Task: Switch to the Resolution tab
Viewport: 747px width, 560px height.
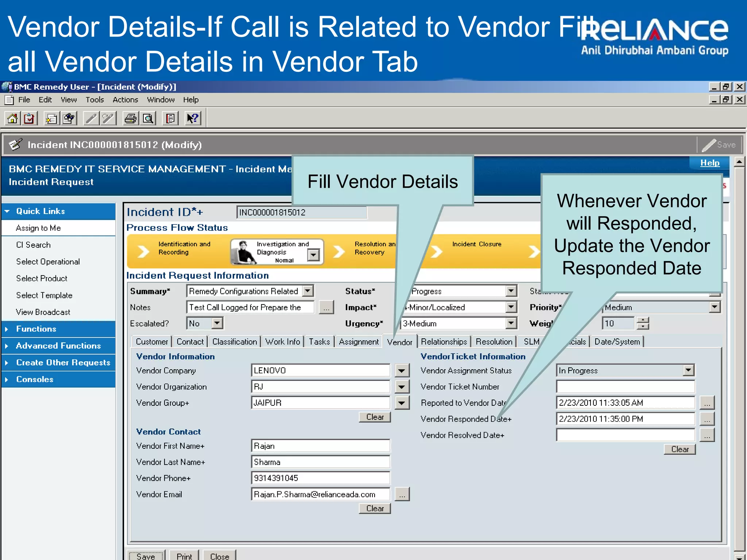Action: pos(494,342)
